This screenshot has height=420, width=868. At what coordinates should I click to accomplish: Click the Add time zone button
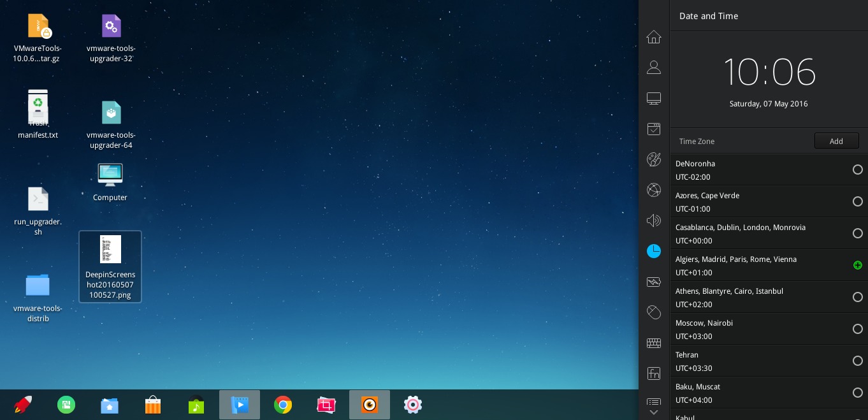click(836, 141)
